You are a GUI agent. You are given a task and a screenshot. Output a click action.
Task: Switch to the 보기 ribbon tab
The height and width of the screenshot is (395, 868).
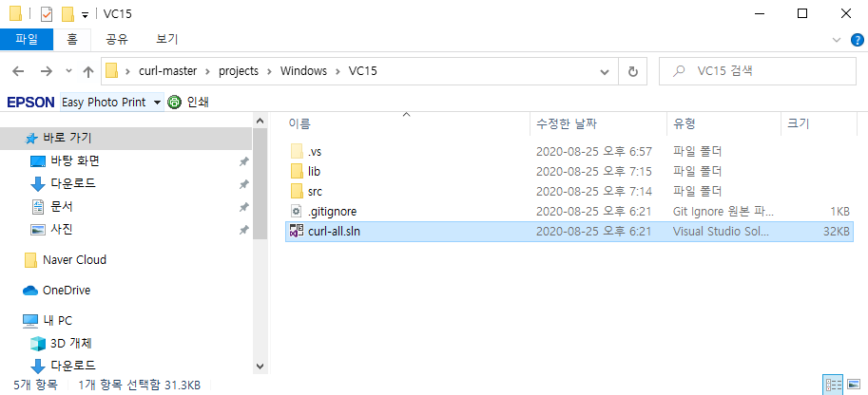coord(166,39)
